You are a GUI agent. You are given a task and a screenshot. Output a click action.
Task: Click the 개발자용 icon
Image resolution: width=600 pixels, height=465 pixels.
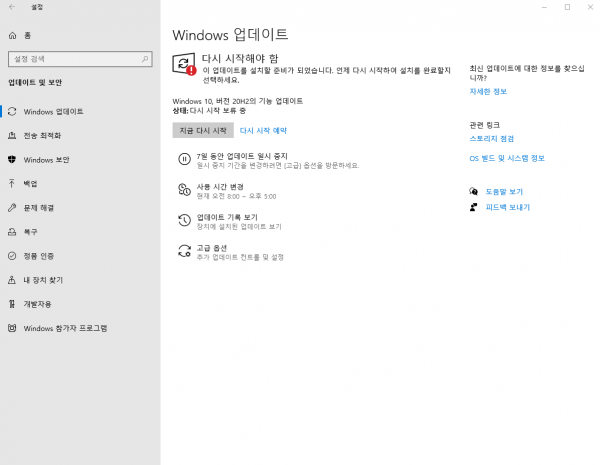pyautogui.click(x=12, y=304)
